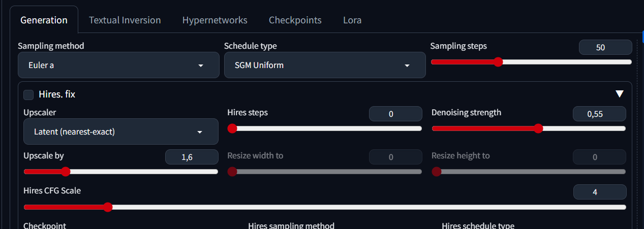Go to the Checkpoints tab

(x=295, y=20)
